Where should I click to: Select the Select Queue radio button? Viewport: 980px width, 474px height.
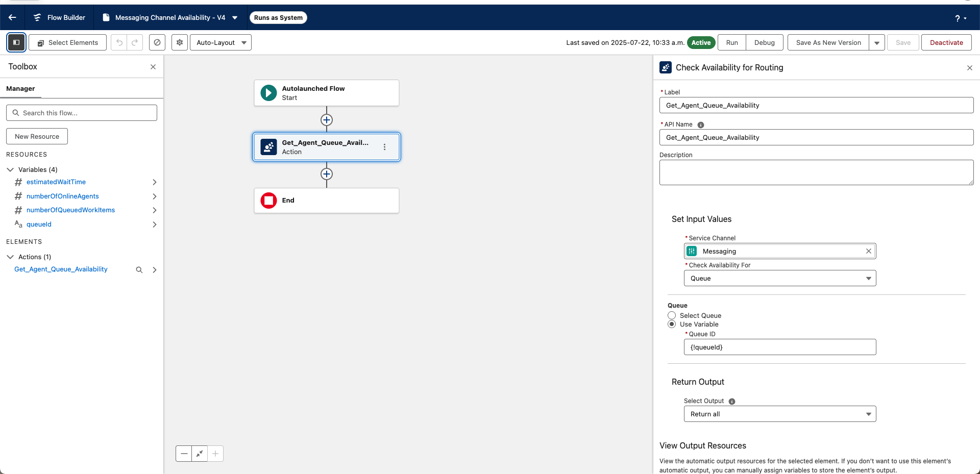(x=672, y=315)
